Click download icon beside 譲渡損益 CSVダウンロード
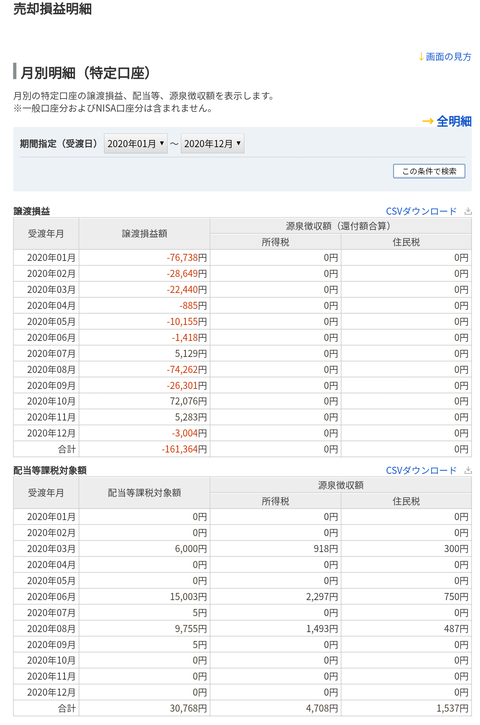Viewport: 480px width, 725px height. pyautogui.click(x=468, y=211)
